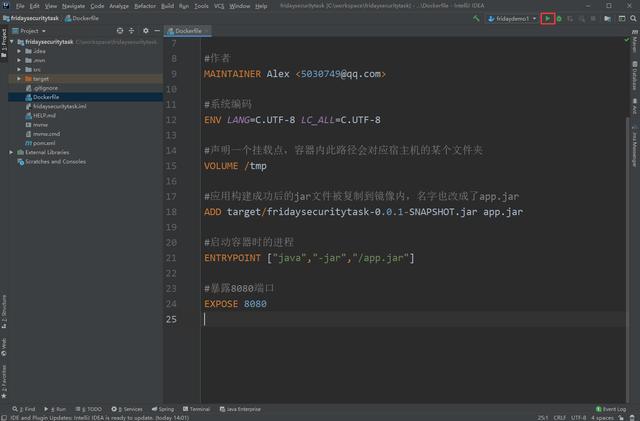Open the run configuration dropdown fridaydemo1
The width and height of the screenshot is (640, 421).
[x=512, y=18]
